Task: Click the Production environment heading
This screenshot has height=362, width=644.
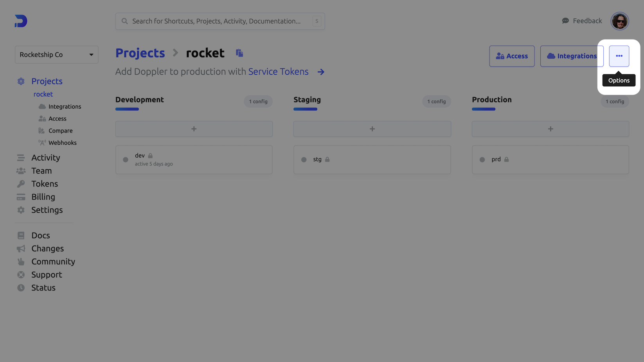Action: [492, 100]
